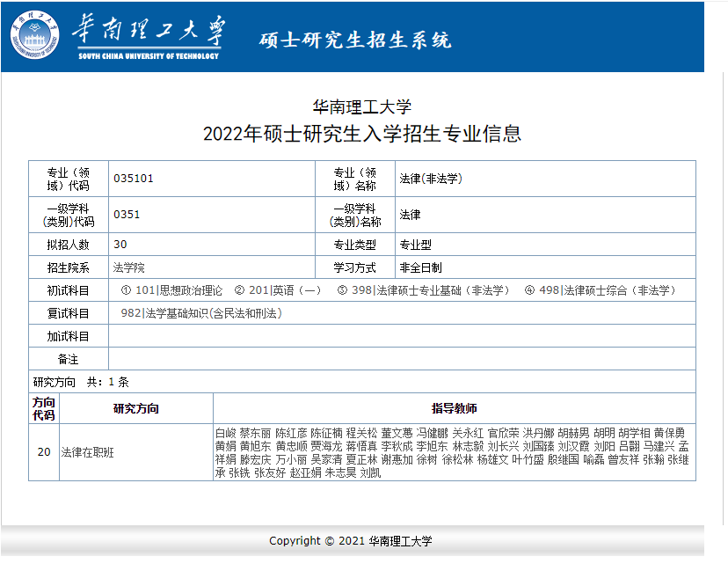Click advisor name 刘阳
The image size is (728, 571).
pyautogui.click(x=605, y=446)
